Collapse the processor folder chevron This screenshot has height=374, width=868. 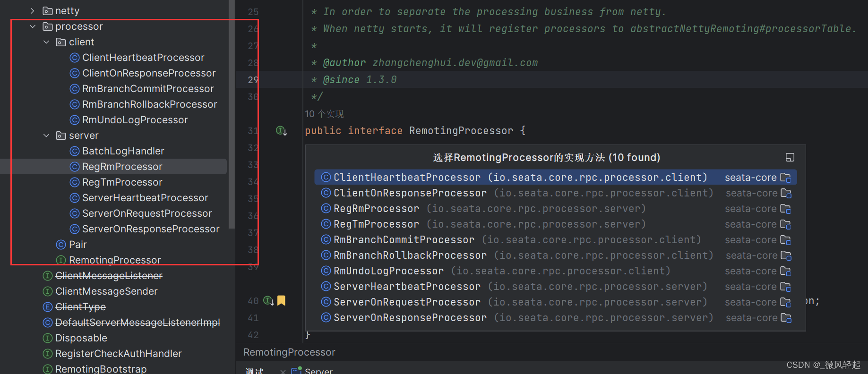[x=32, y=26]
